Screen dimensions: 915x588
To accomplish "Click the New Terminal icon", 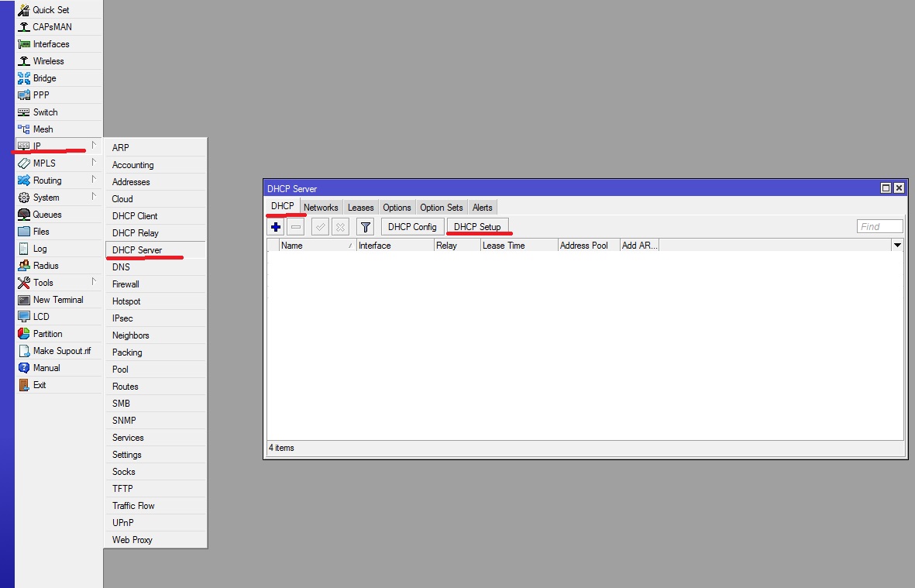I will click(x=24, y=300).
